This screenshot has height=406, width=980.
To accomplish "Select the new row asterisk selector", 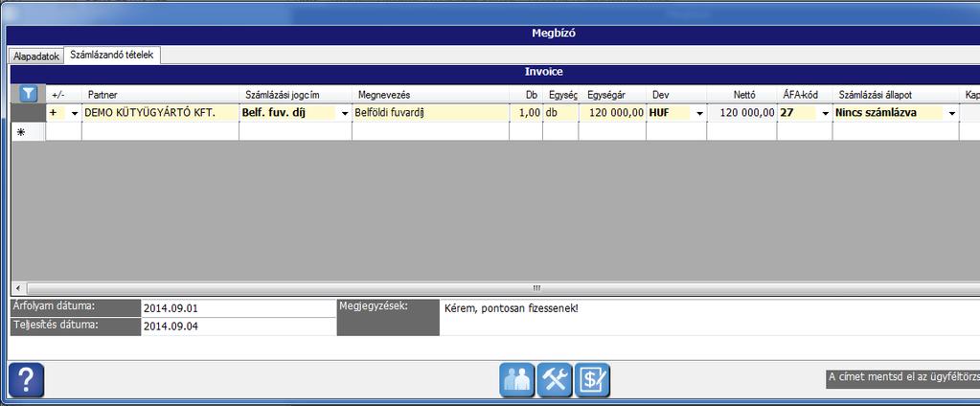I will pos(28,132).
